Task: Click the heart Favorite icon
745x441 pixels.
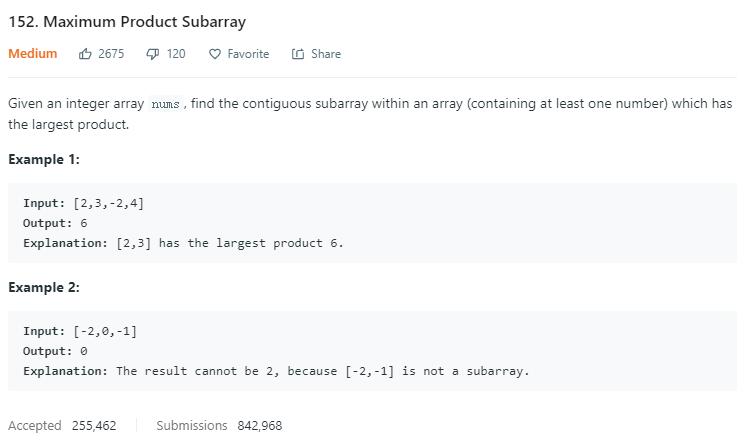Action: [x=214, y=54]
